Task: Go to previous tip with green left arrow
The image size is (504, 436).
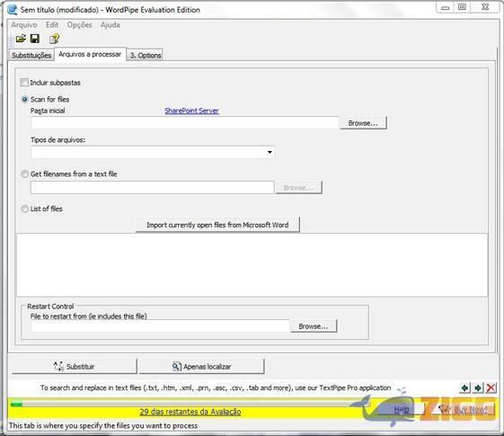Action: (x=464, y=388)
